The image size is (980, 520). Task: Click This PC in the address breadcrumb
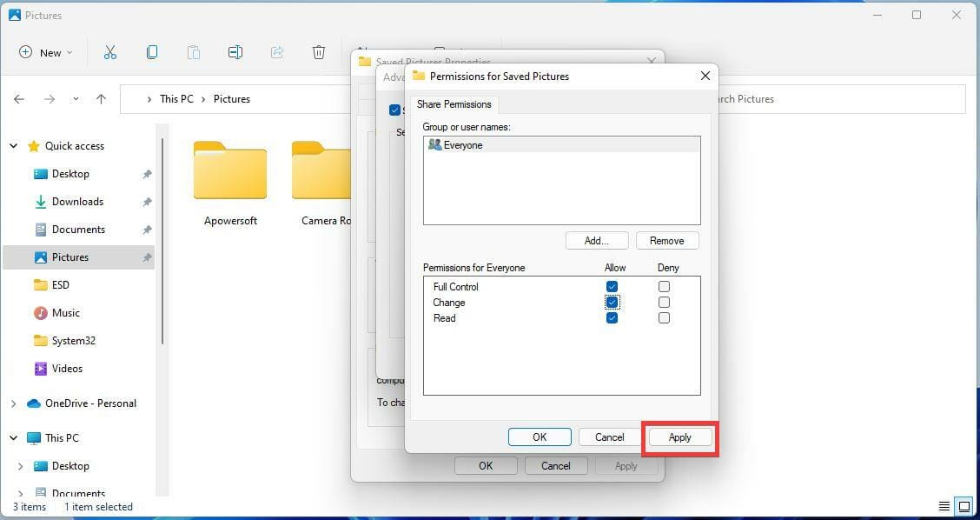point(177,99)
